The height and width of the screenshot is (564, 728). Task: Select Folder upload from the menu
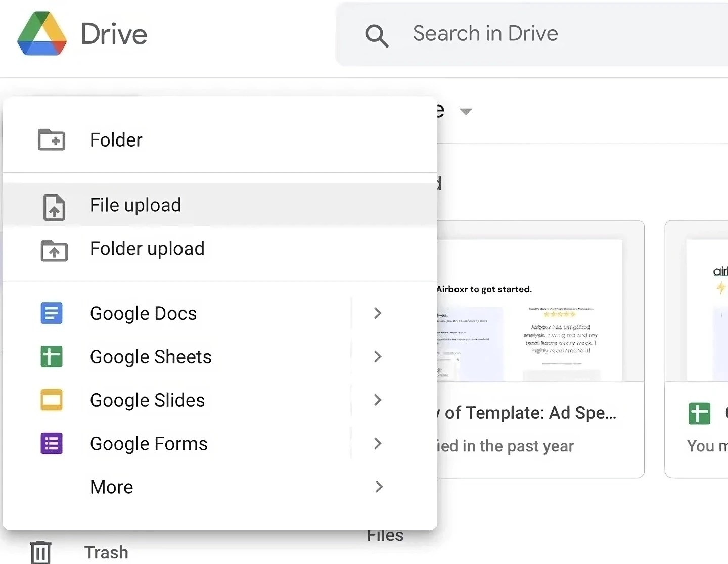tap(147, 249)
